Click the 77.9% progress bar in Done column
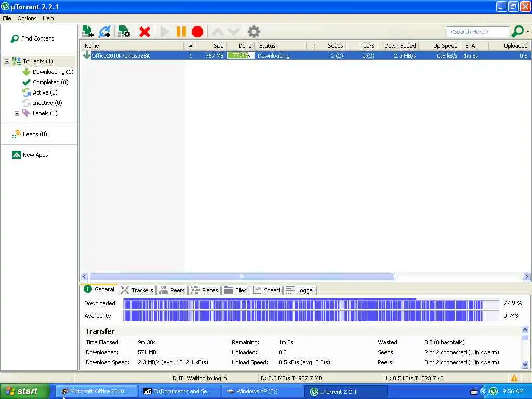The width and height of the screenshot is (532, 399). click(240, 56)
